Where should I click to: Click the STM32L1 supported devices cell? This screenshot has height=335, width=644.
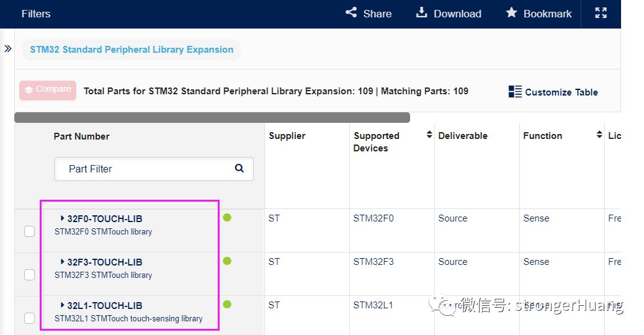point(373,305)
